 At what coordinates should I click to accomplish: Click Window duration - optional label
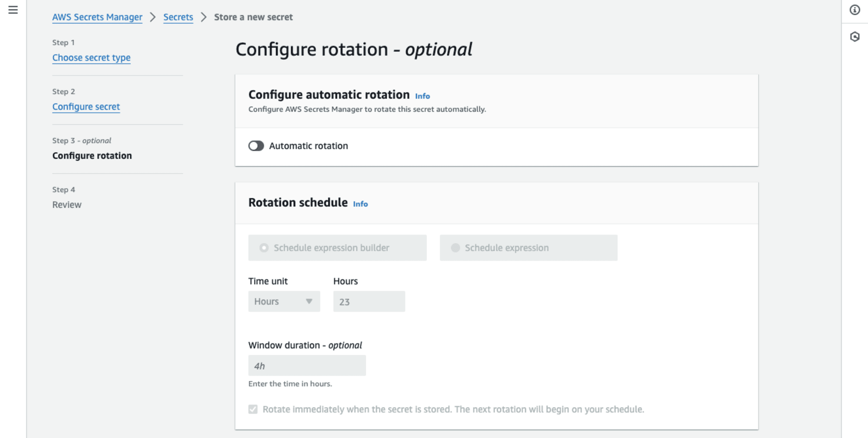coord(305,345)
